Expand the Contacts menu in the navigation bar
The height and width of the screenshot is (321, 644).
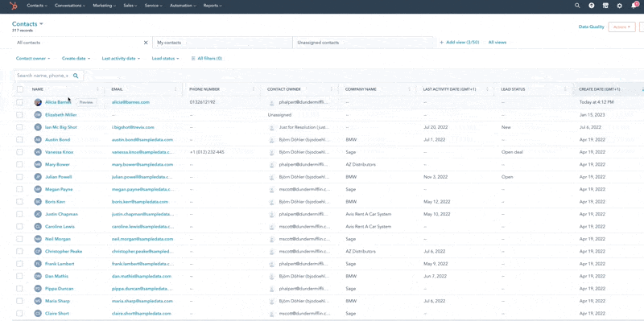click(x=37, y=6)
